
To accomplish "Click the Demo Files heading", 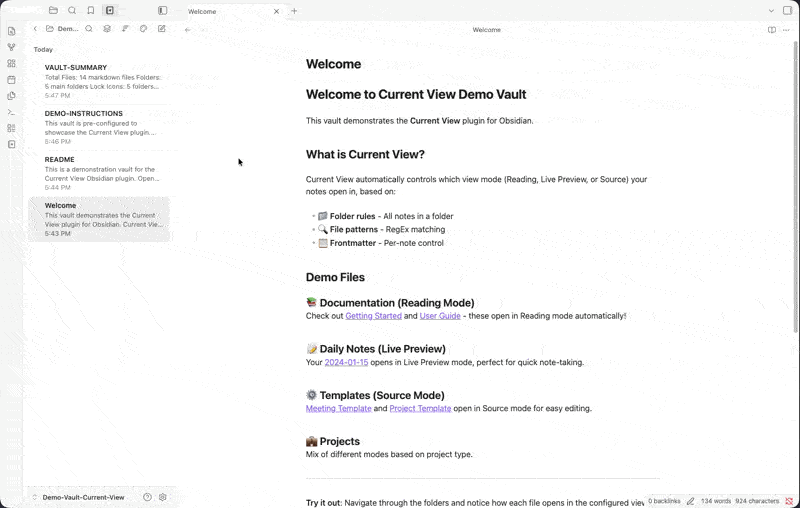I will pos(335,277).
